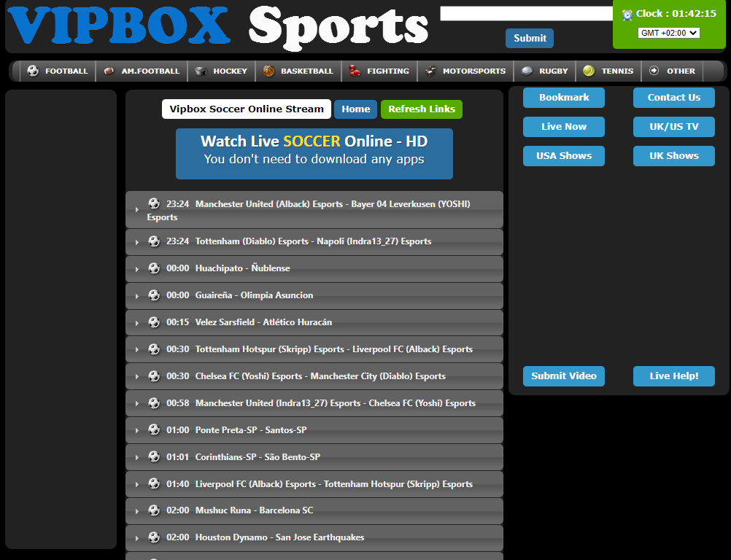Open the TENNIS menu item

pos(608,71)
